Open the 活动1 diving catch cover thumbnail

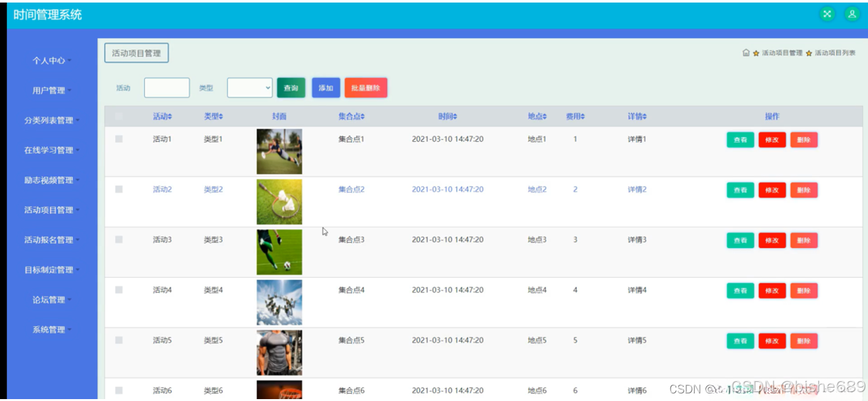pos(279,152)
